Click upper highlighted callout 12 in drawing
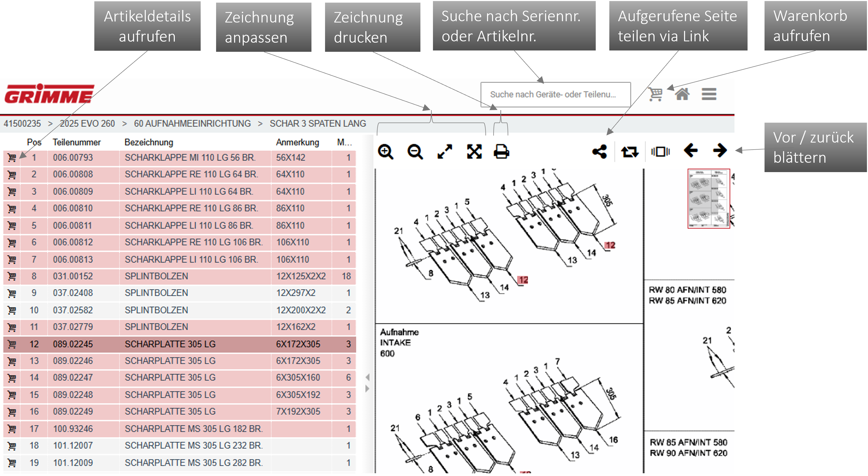 tap(610, 245)
